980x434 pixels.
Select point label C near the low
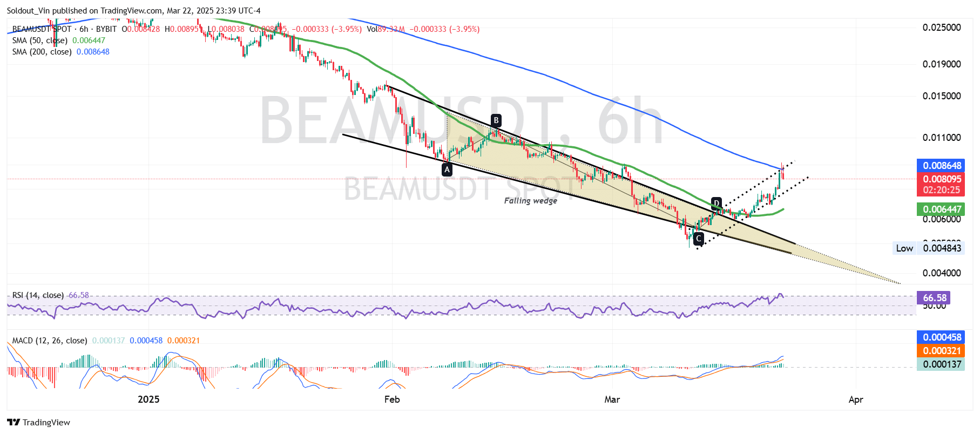(698, 238)
